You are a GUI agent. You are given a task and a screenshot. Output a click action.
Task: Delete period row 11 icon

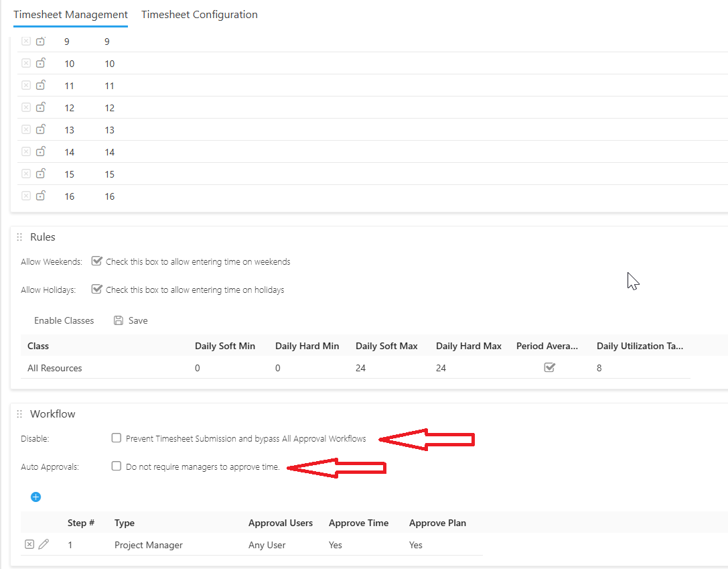coord(26,86)
